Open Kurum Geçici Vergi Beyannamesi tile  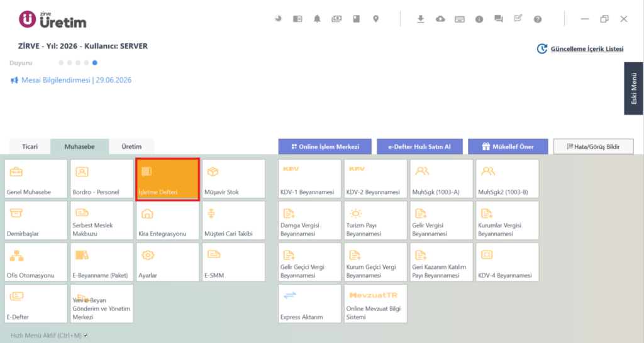(375, 262)
